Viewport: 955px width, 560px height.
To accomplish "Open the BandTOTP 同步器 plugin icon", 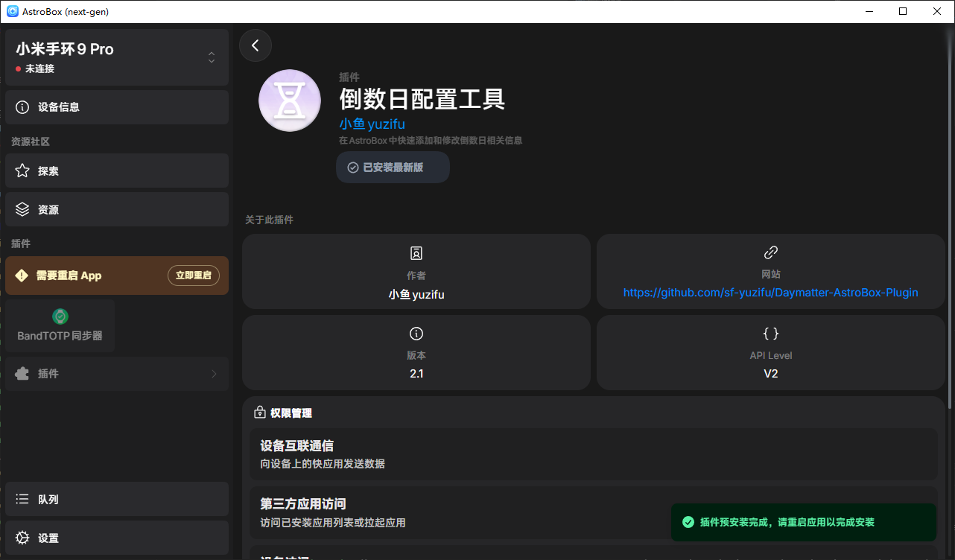I will pos(60,316).
